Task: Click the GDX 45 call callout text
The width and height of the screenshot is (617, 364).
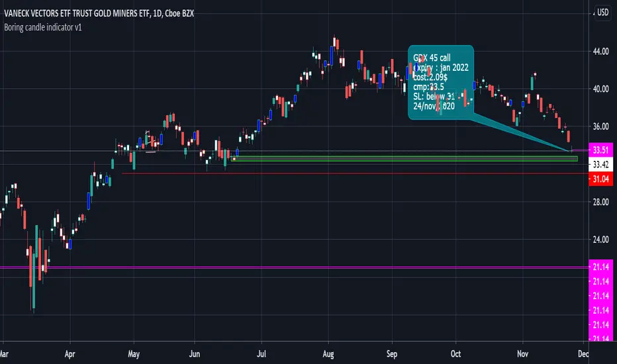Action: 432,58
